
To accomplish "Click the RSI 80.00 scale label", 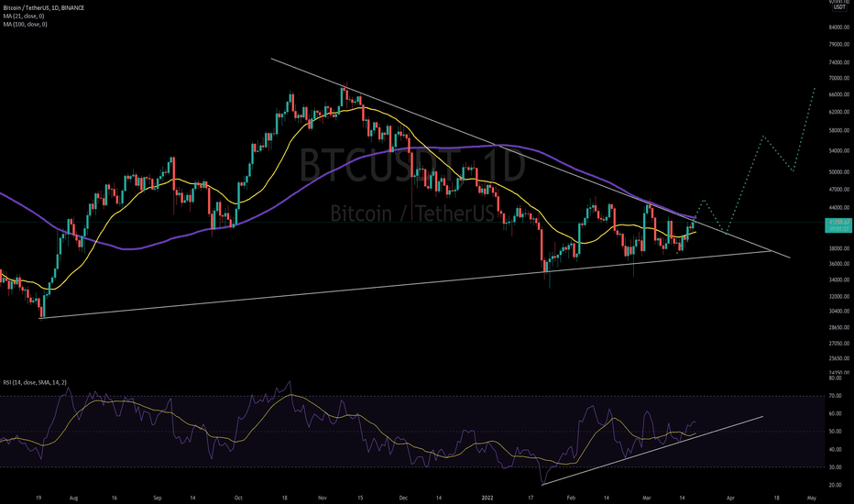I will 835,378.
